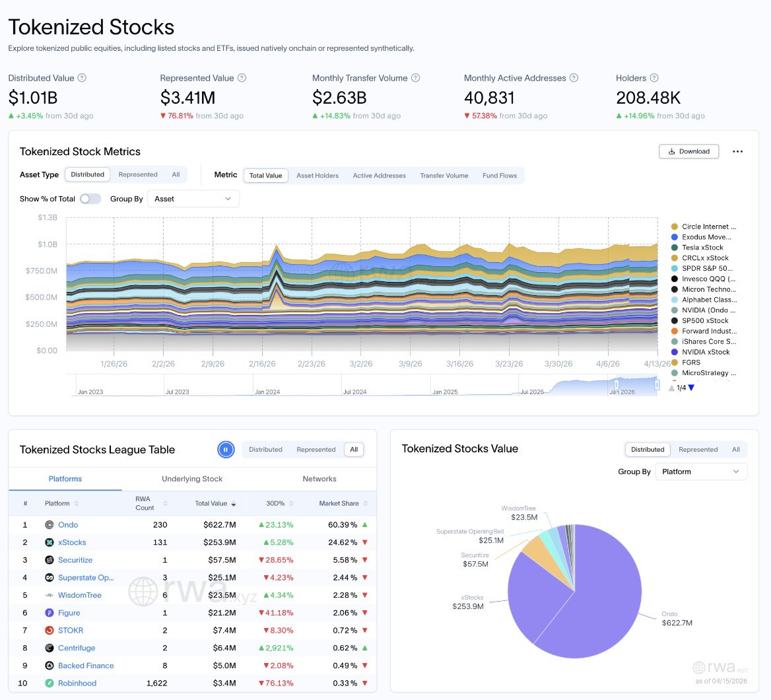The width and height of the screenshot is (771, 700).
Task: Click the xStocks platform logo icon
Action: [49, 542]
